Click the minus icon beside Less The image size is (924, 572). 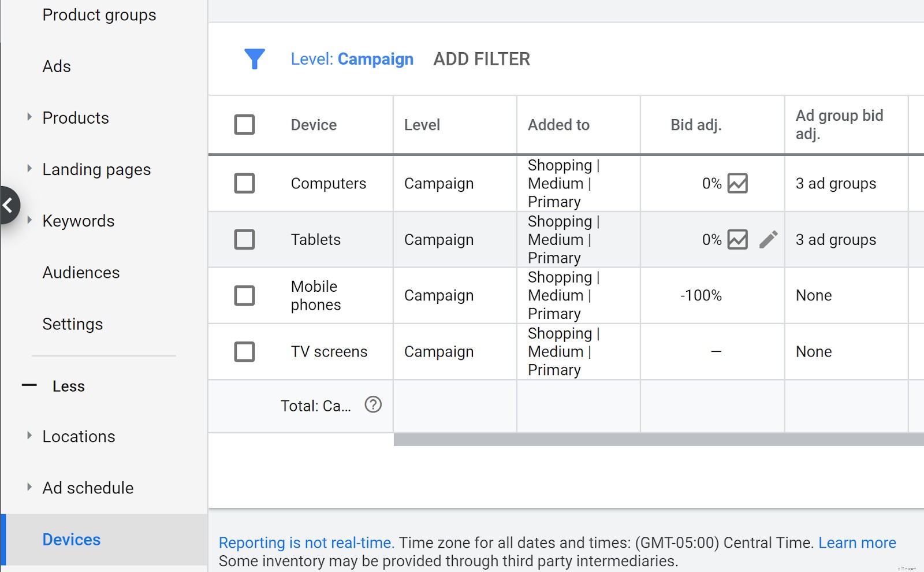29,385
